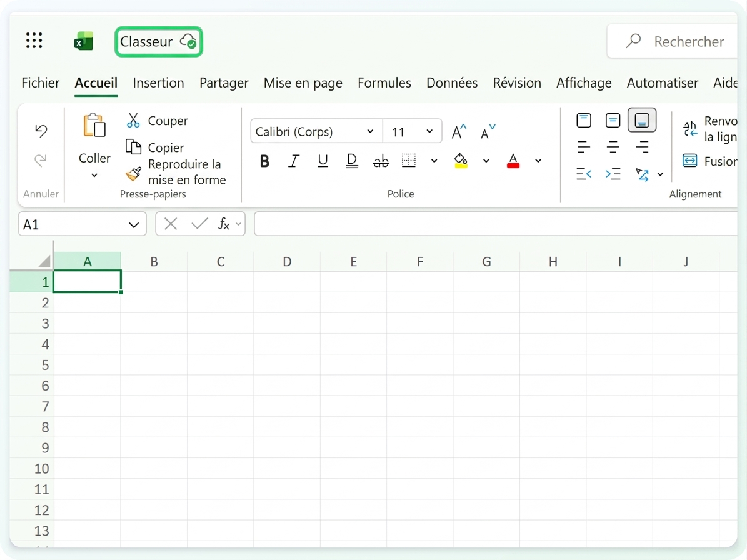
Task: Cancel formula entry with X
Action: (x=171, y=223)
